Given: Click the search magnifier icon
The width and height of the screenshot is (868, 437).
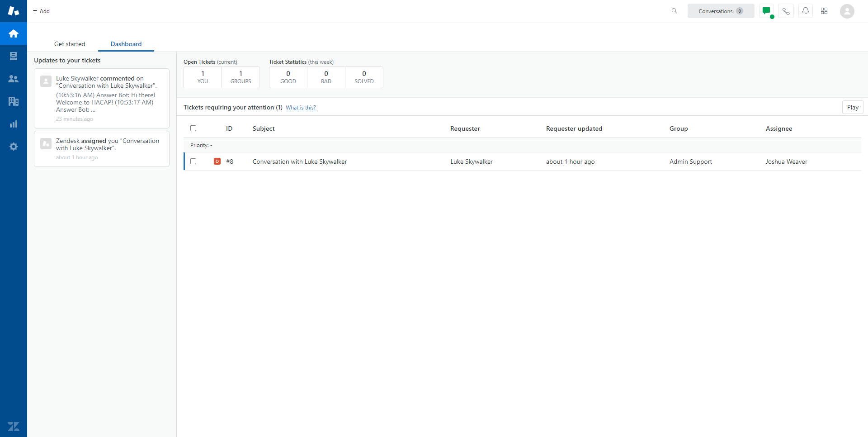Looking at the screenshot, I should (674, 11).
